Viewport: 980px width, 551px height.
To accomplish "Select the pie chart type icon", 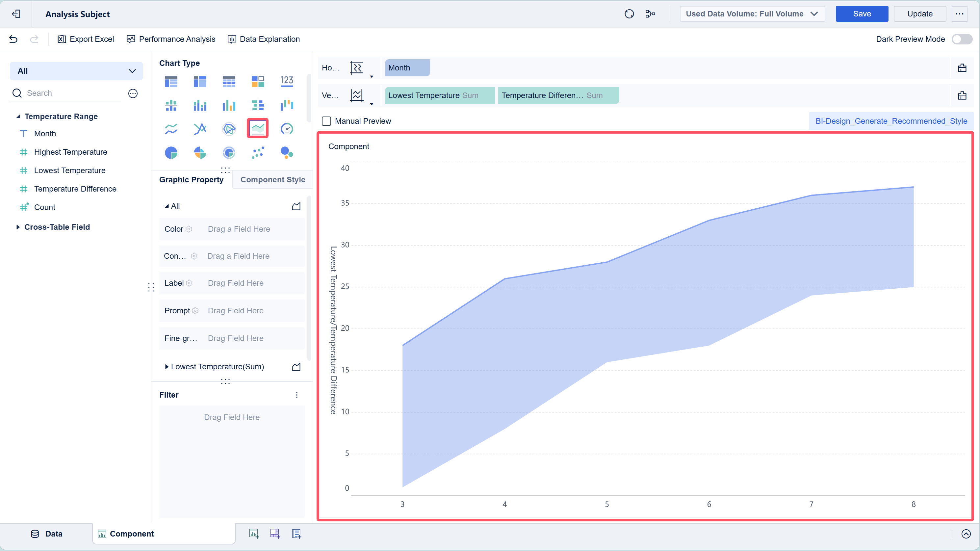I will (x=171, y=153).
